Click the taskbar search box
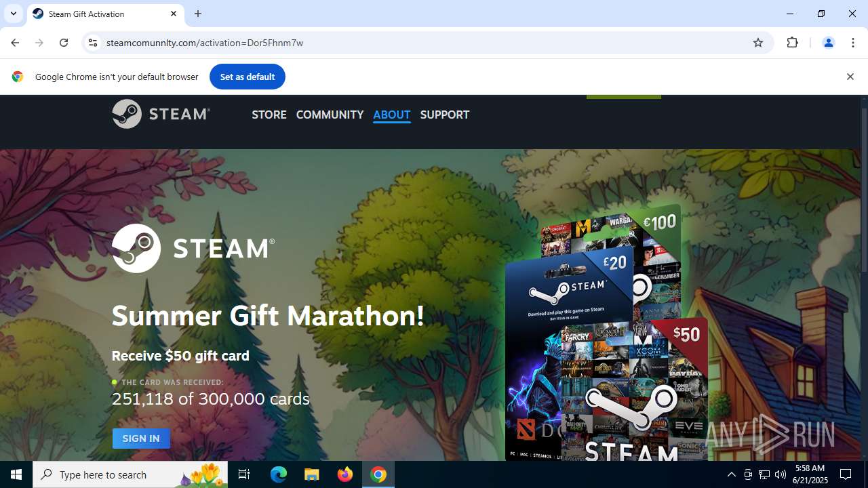The width and height of the screenshot is (868, 488). point(132,474)
